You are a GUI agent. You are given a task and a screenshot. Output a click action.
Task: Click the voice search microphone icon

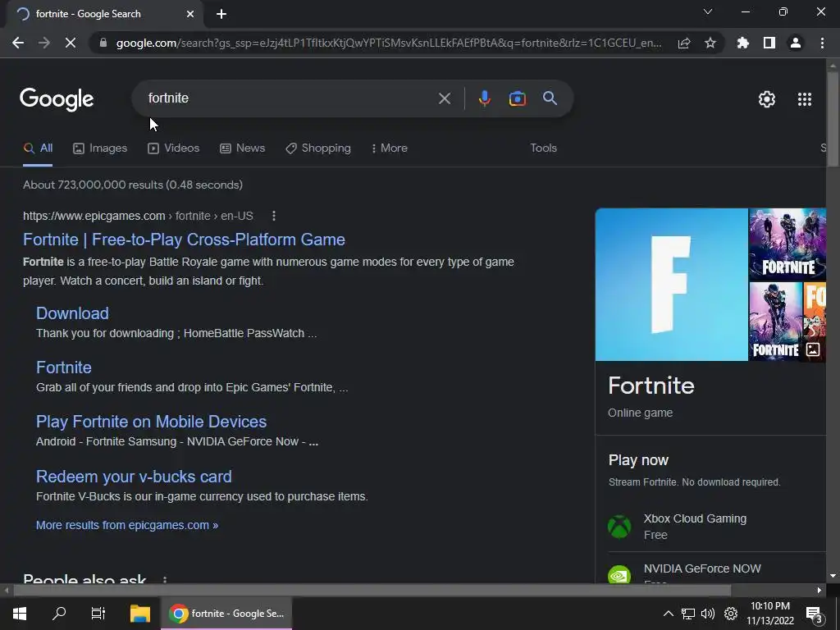coord(484,98)
